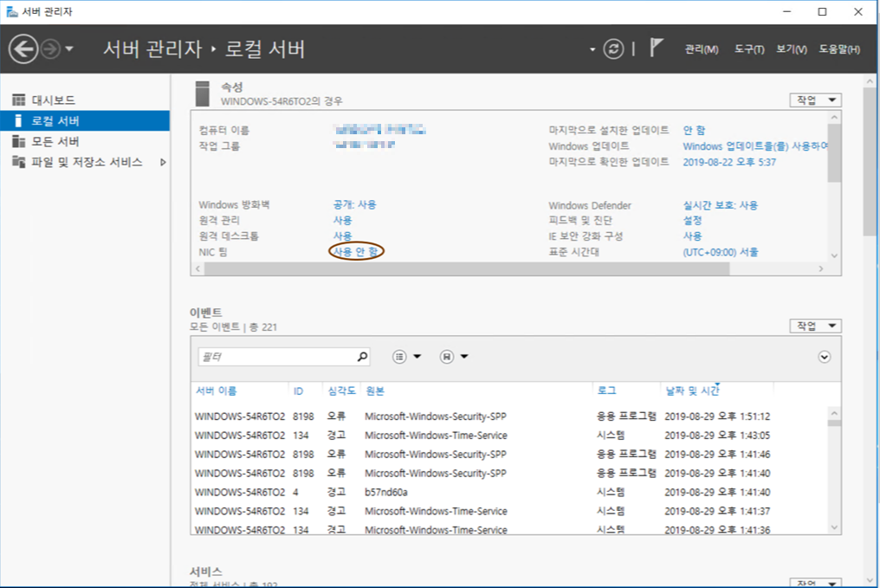Click the server icon beside 속성
880x588 pixels.
pyautogui.click(x=202, y=94)
